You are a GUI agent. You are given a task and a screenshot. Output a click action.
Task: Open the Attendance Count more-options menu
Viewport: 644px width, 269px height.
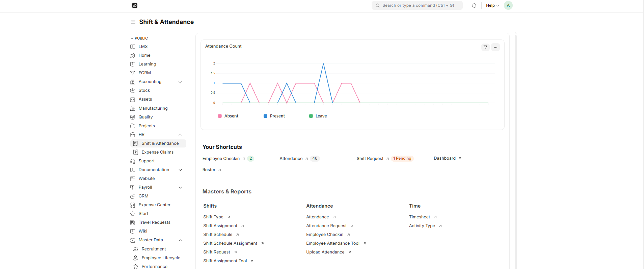point(495,47)
